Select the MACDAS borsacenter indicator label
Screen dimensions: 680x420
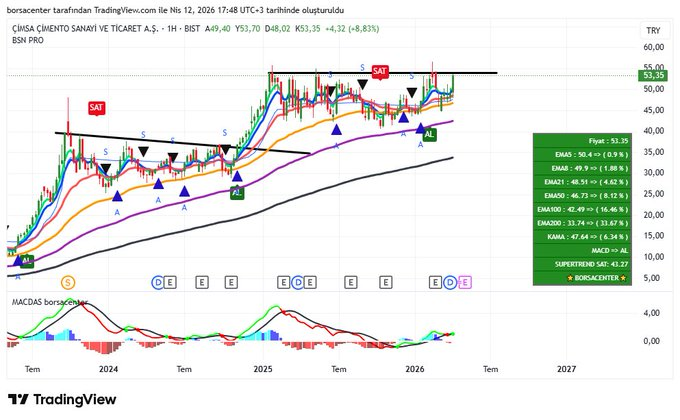click(49, 302)
